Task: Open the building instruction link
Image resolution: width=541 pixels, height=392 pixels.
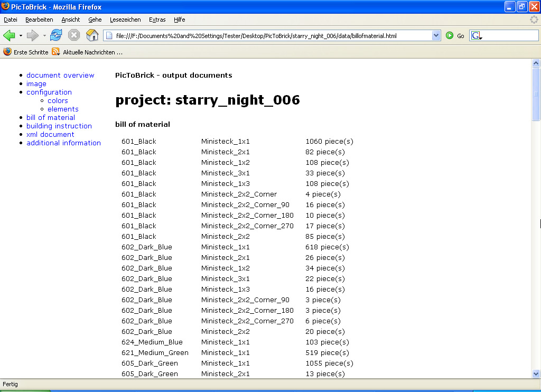Action: coord(59,126)
